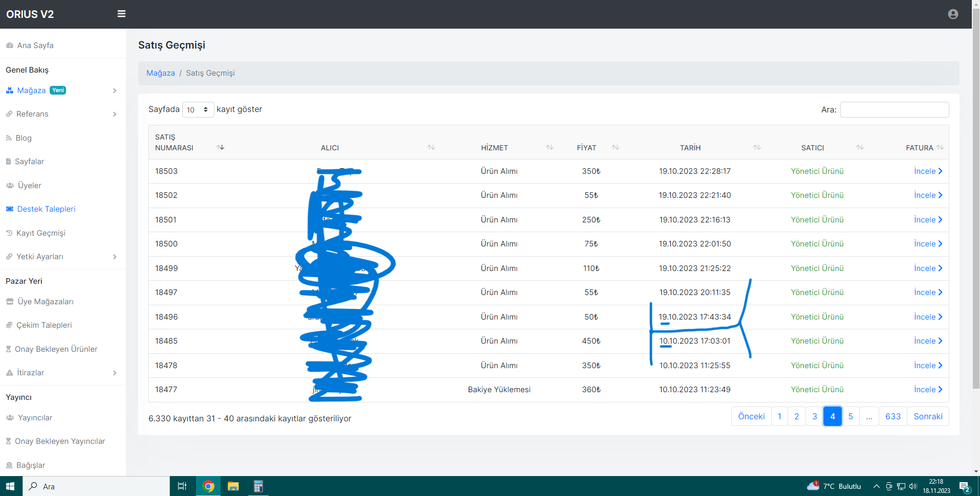Click İncele for sale 18503

[928, 171]
